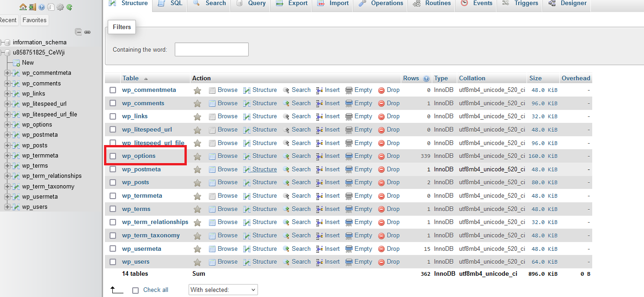Open Favorites tables list button
This screenshot has height=297, width=644.
(34, 20)
